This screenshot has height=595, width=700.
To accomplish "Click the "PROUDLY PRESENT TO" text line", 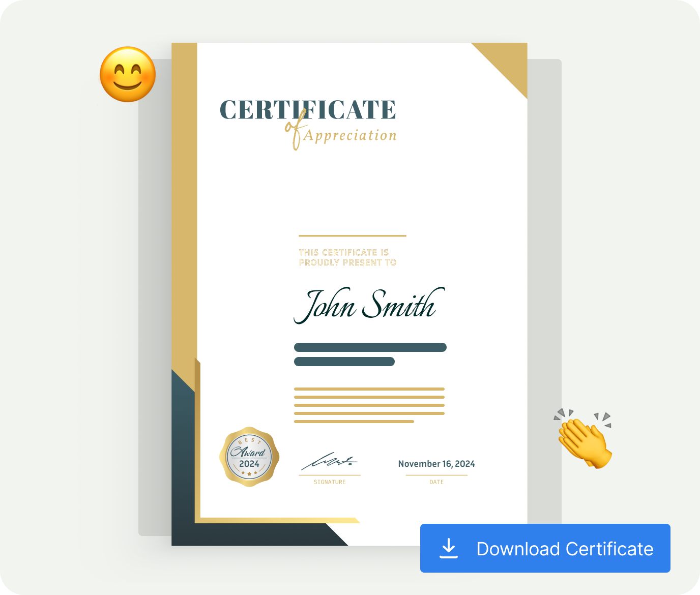I will point(347,262).
